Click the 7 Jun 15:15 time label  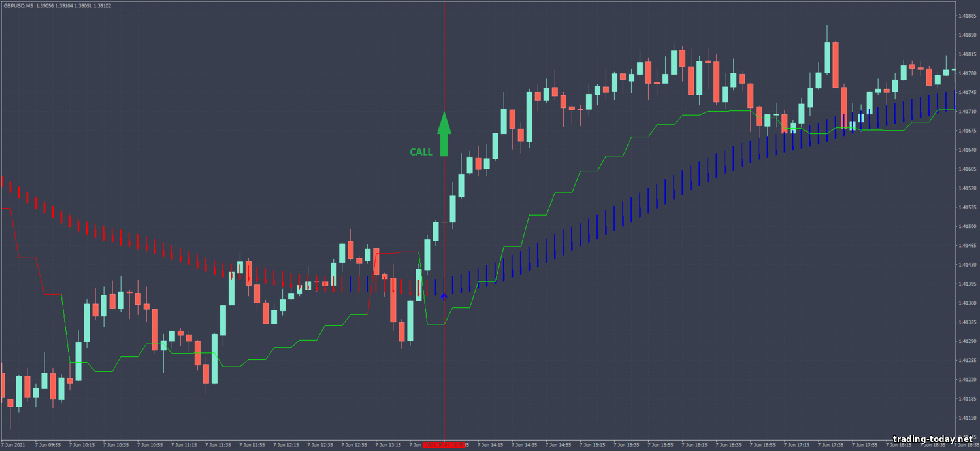pyautogui.click(x=592, y=445)
